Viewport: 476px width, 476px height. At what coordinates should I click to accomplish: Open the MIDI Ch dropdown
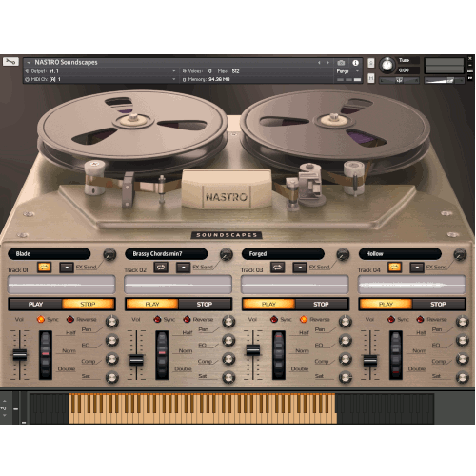(174, 79)
